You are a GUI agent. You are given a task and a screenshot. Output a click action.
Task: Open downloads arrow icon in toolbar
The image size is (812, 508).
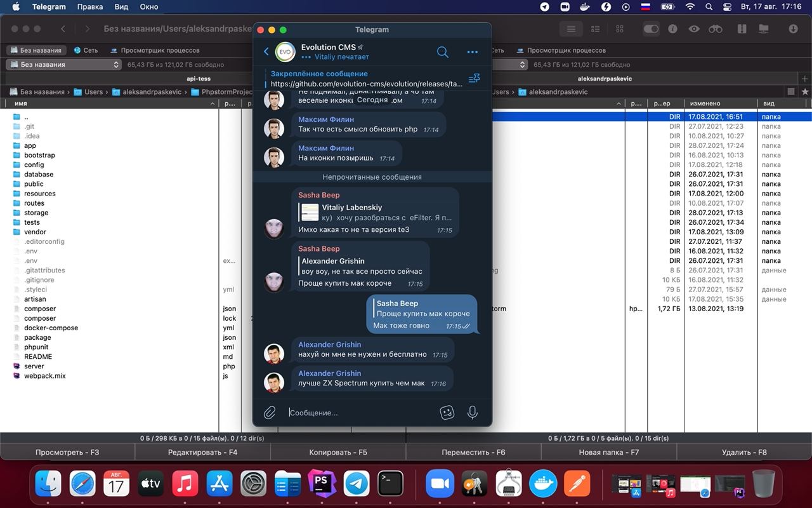tap(793, 29)
